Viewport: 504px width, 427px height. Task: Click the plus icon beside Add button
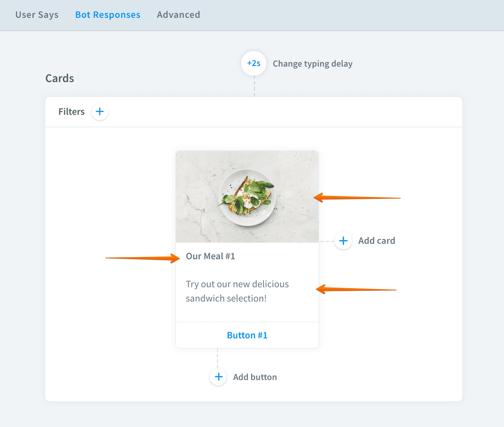pos(219,377)
